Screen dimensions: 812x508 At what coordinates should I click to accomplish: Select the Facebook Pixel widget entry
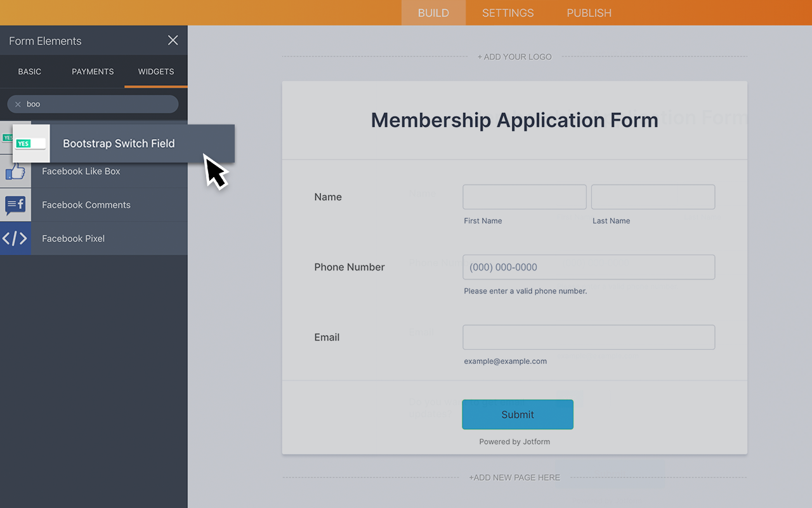(73, 238)
